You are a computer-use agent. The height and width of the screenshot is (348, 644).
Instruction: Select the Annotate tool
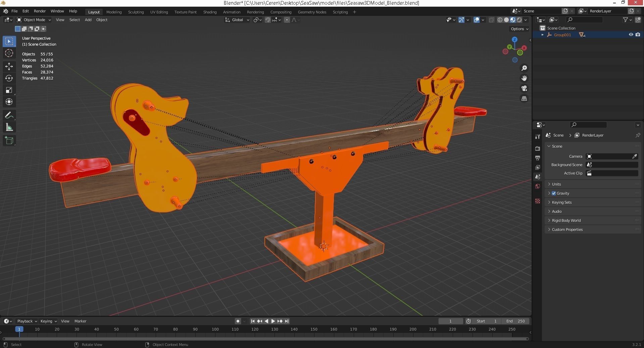[x=9, y=115]
